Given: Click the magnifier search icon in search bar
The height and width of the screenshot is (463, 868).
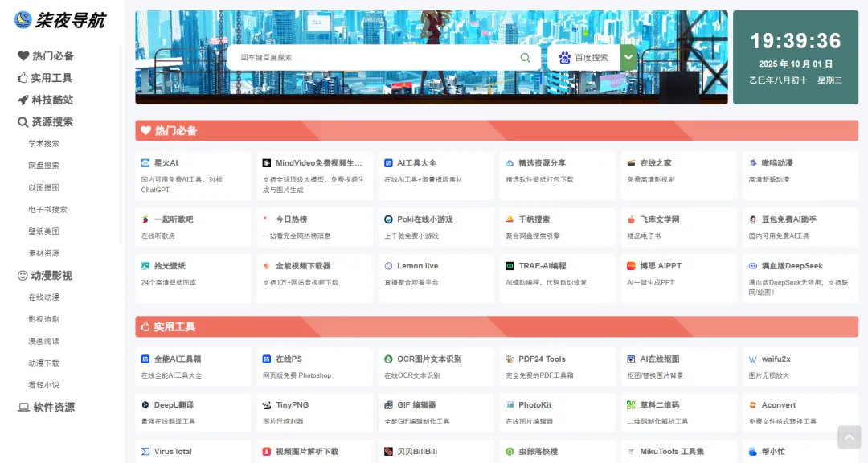Looking at the screenshot, I should coord(525,58).
